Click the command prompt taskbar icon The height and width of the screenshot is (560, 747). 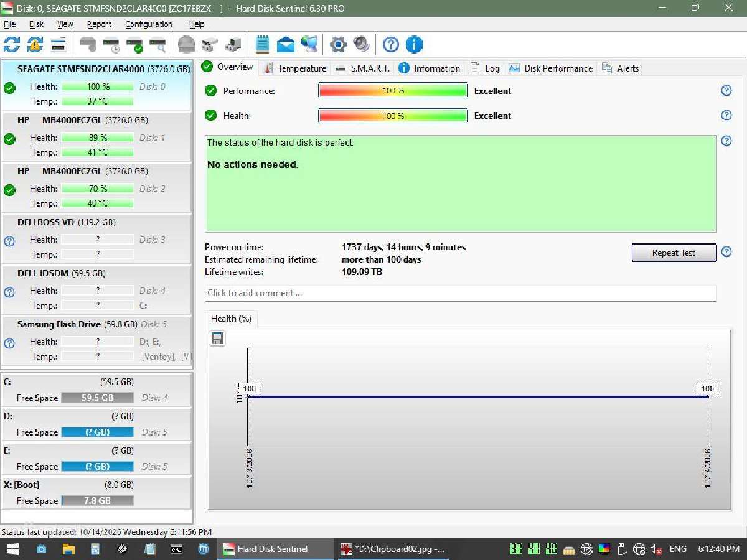click(177, 549)
